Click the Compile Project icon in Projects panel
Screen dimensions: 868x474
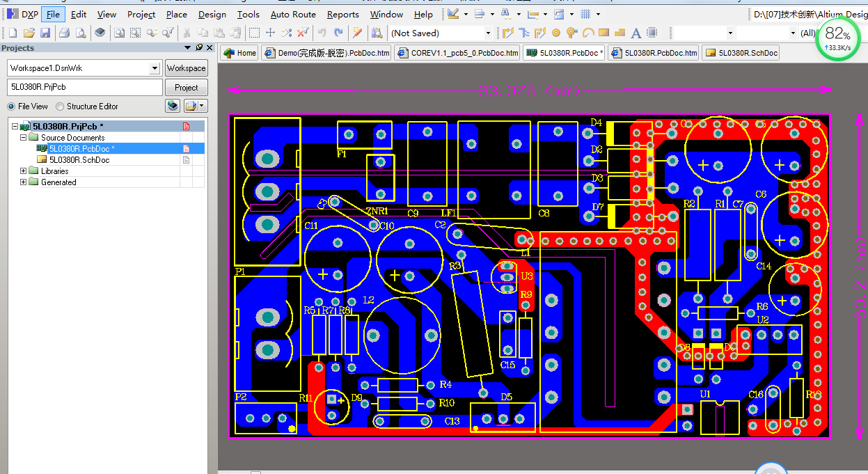coord(173,106)
